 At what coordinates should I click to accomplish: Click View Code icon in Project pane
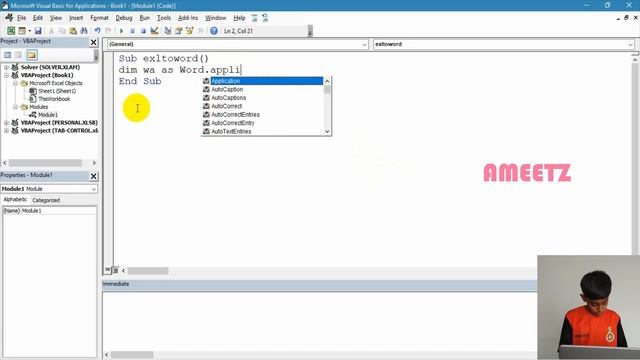pos(8,55)
